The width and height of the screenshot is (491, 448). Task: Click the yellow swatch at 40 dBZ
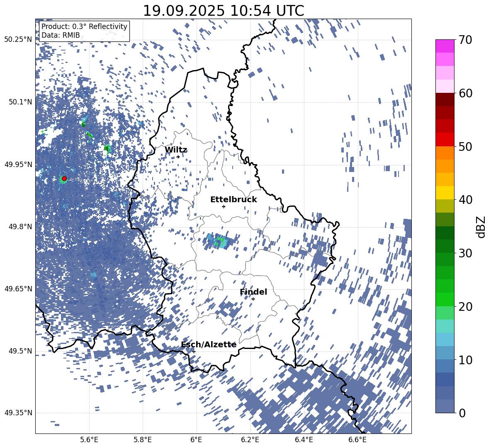pyautogui.click(x=445, y=193)
